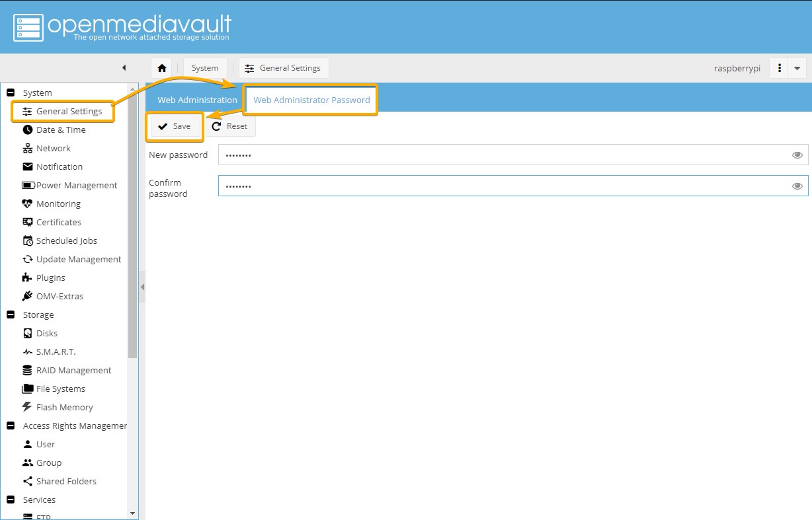The width and height of the screenshot is (812, 520).
Task: Click the Save button
Action: point(175,126)
